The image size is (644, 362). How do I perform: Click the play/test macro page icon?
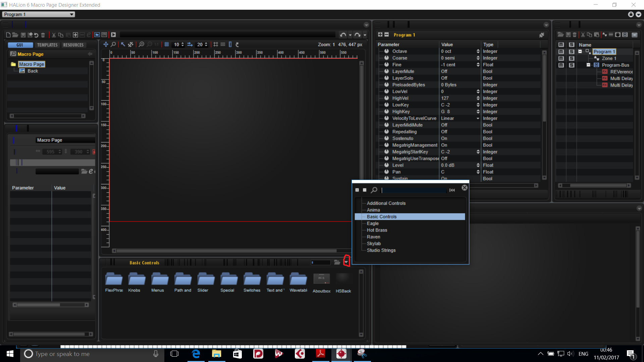113,35
